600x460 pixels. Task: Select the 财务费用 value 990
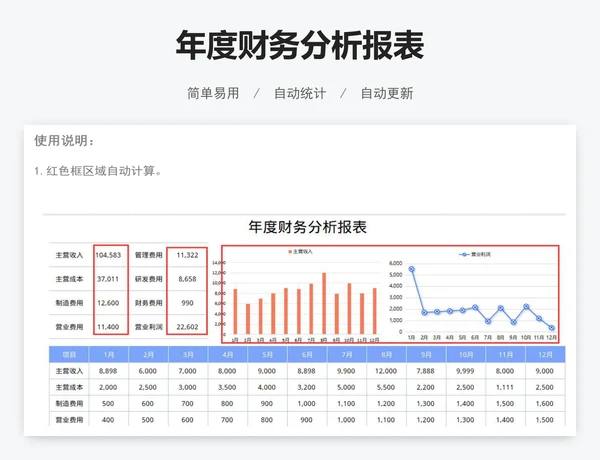point(188,303)
